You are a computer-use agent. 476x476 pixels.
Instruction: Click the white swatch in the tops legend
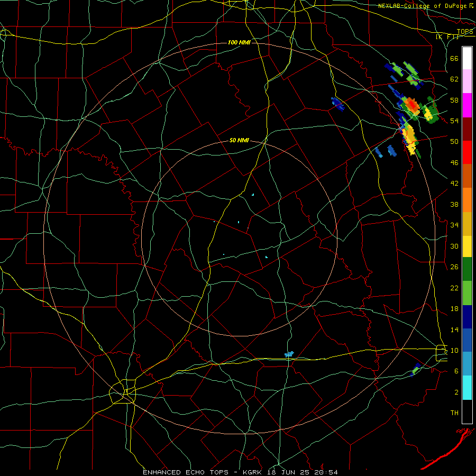point(467,58)
